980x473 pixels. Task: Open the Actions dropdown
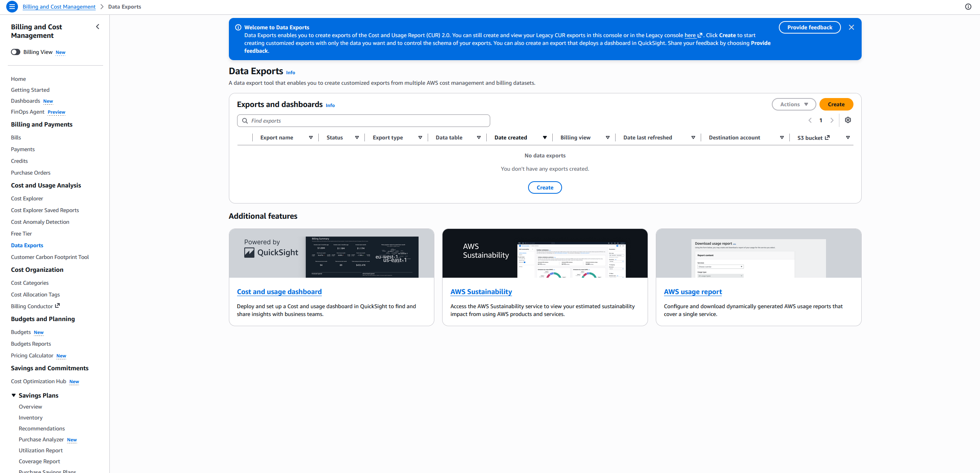(794, 104)
